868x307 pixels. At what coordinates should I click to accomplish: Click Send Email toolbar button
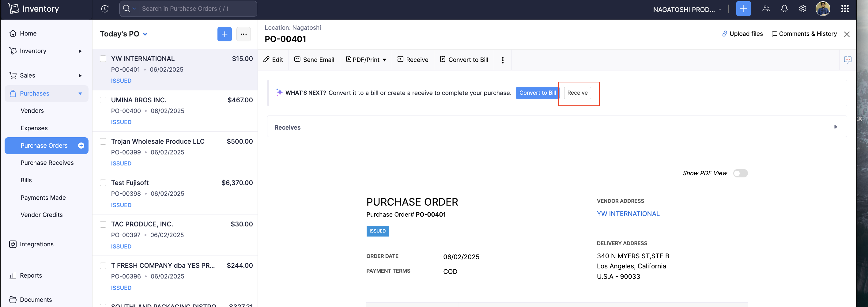[x=314, y=60]
